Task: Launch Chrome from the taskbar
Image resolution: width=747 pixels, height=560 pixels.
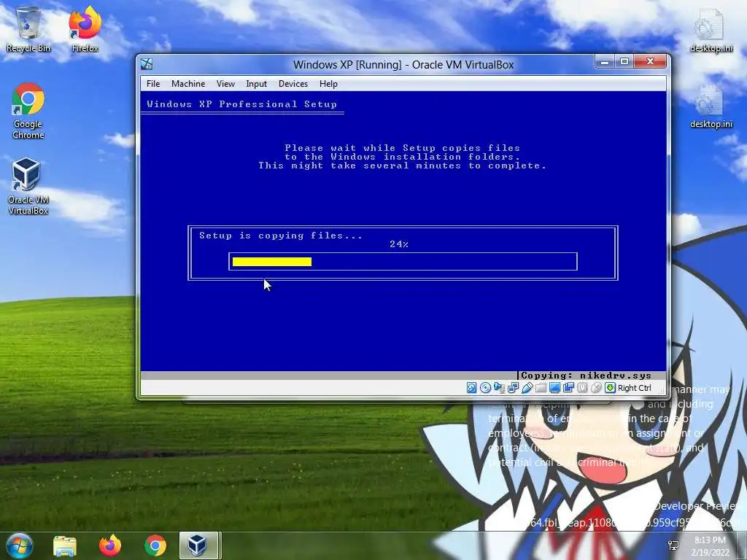Action: tap(155, 545)
